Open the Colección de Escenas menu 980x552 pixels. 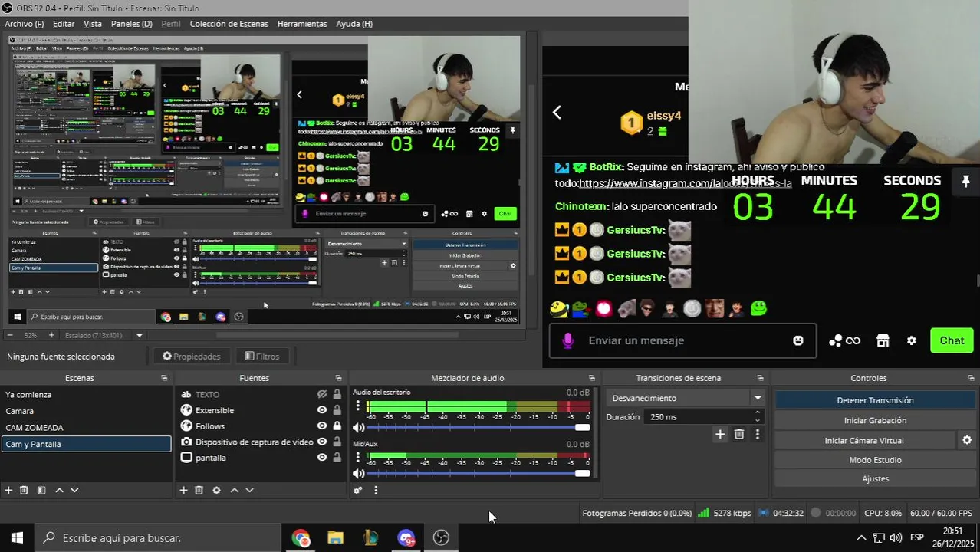(229, 24)
